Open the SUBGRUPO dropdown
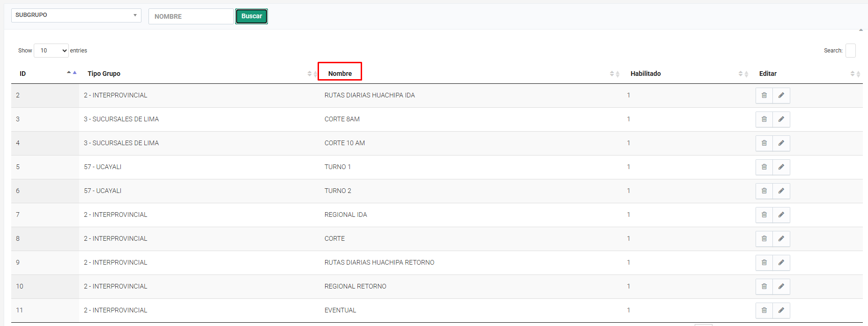The image size is (868, 326). pyautogui.click(x=76, y=15)
